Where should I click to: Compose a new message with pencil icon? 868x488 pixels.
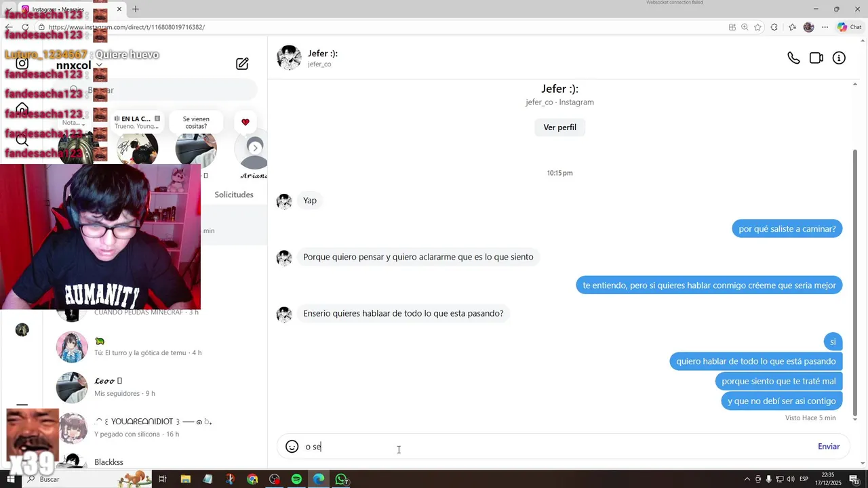click(242, 64)
